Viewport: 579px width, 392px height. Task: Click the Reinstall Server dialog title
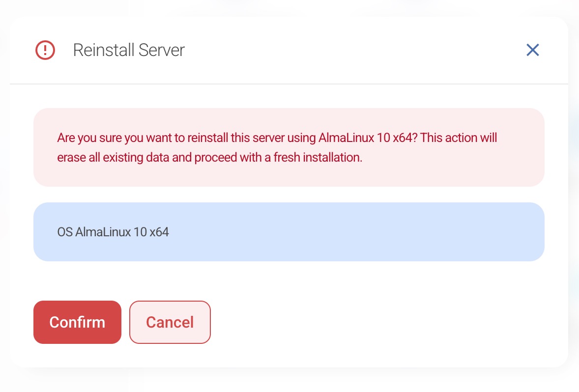pyautogui.click(x=129, y=50)
